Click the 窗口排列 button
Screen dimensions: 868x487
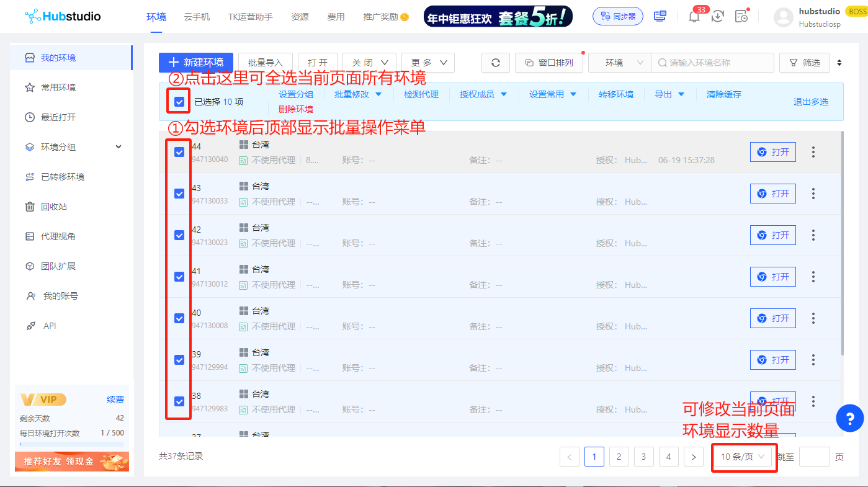pos(549,63)
